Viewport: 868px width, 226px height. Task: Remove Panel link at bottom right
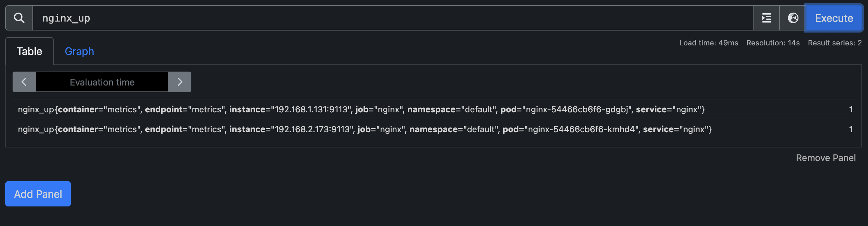point(826,158)
